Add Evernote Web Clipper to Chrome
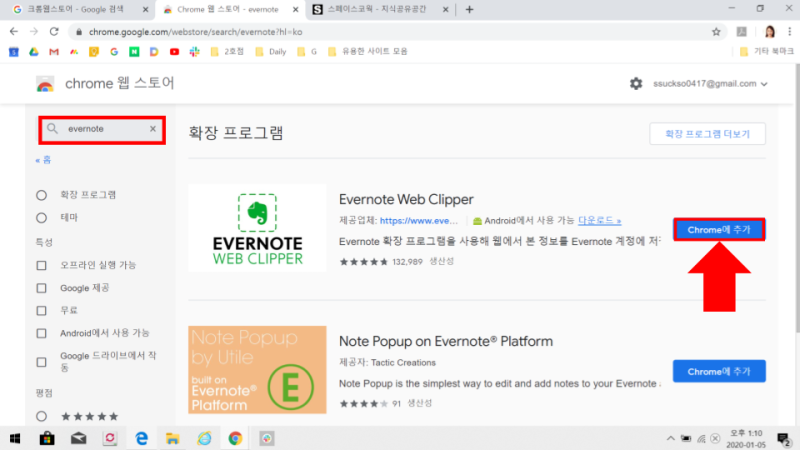The width and height of the screenshot is (800, 450). pyautogui.click(x=719, y=230)
